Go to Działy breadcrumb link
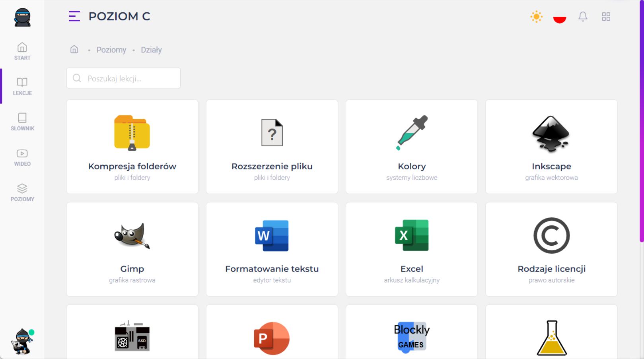The width and height of the screenshot is (644, 359). point(151,50)
